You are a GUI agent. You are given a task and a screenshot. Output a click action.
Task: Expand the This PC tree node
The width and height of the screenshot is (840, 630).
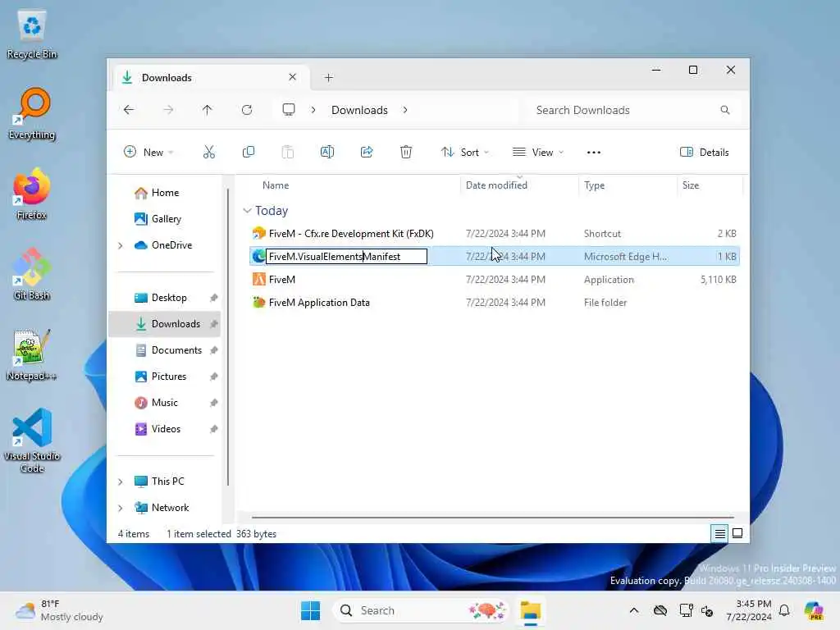pos(121,482)
